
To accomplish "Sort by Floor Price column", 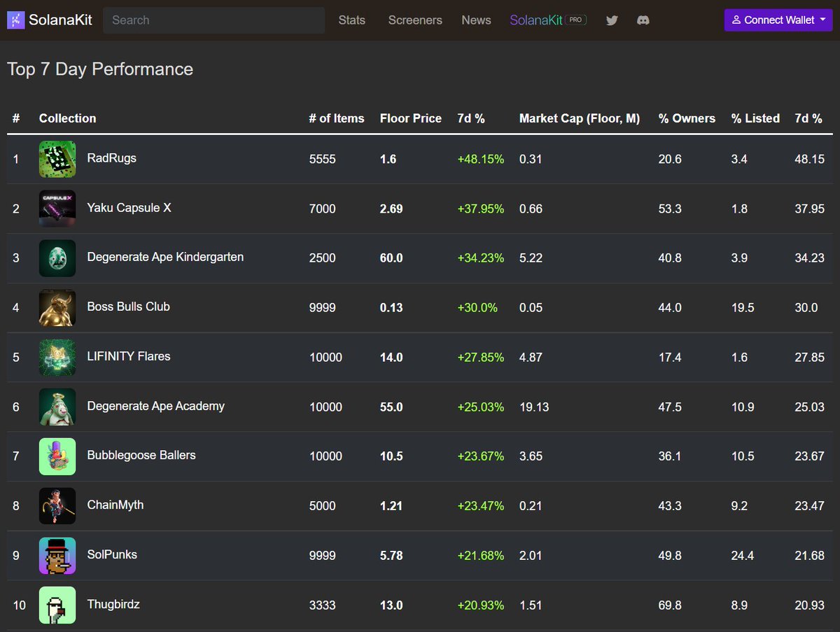I will point(411,118).
